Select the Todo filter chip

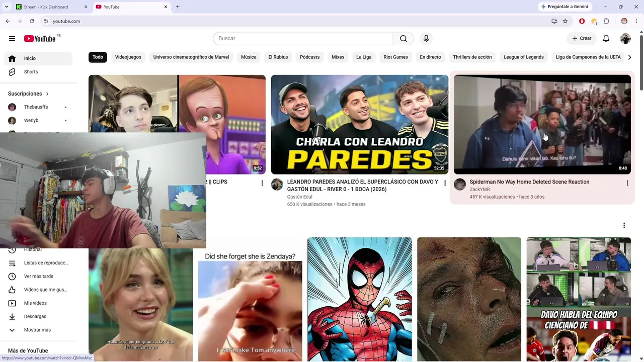coord(98,57)
